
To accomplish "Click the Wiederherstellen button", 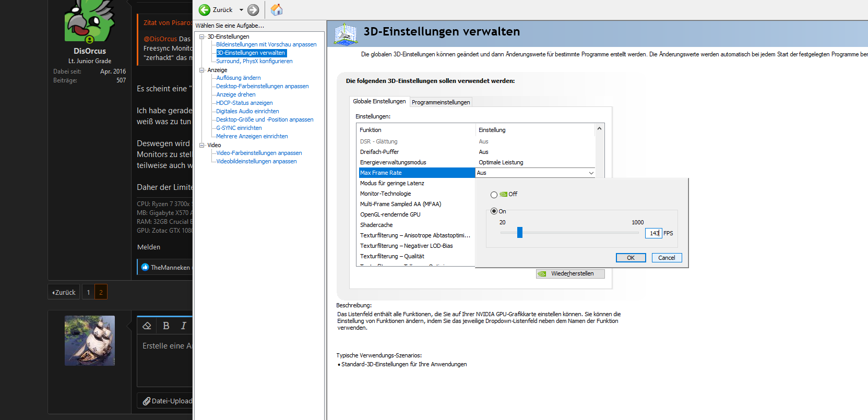I will [x=570, y=273].
